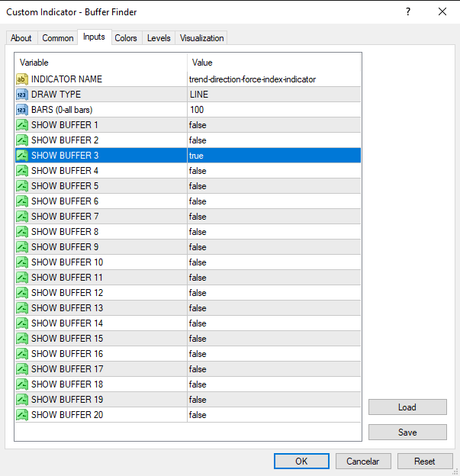Open the DRAW TYPE value LINE
The image size is (460, 476).
tap(273, 95)
